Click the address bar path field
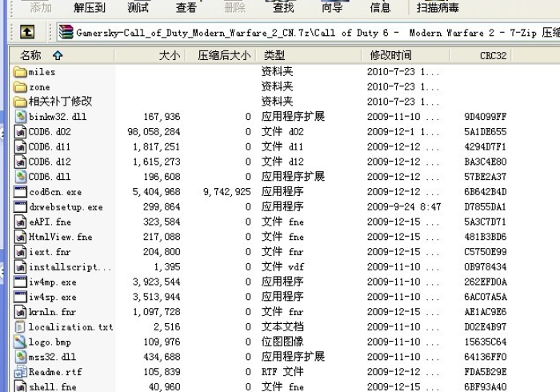 308,33
